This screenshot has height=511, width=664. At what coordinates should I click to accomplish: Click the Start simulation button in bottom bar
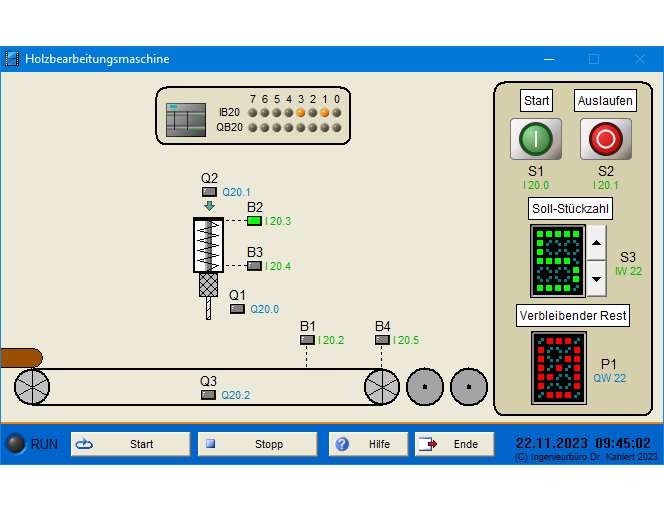pos(130,444)
